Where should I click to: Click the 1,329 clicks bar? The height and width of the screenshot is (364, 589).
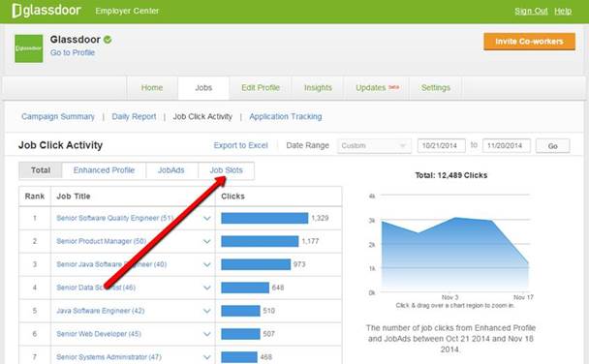point(264,218)
